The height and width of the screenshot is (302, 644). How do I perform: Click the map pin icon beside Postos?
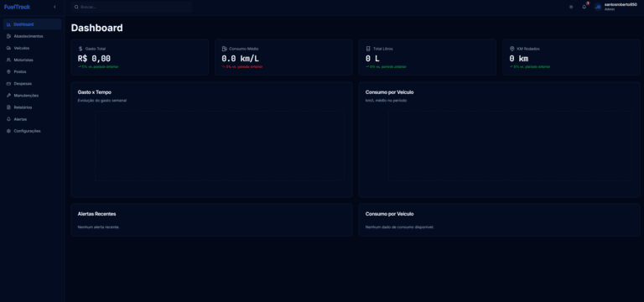pyautogui.click(x=8, y=71)
